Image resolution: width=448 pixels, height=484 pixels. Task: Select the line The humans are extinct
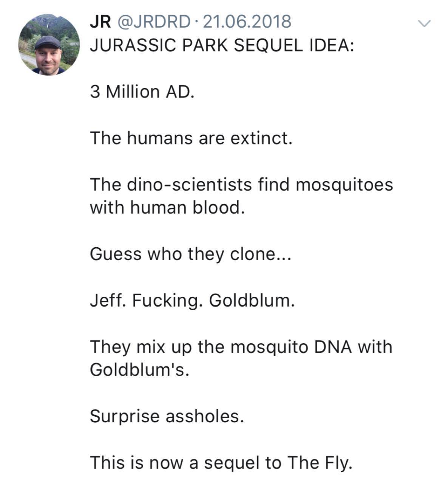(x=192, y=138)
